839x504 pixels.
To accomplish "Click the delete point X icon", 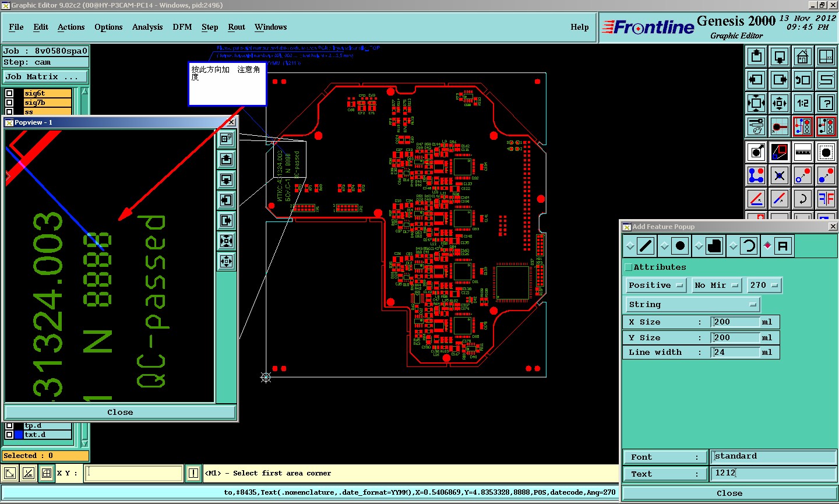I will click(780, 175).
